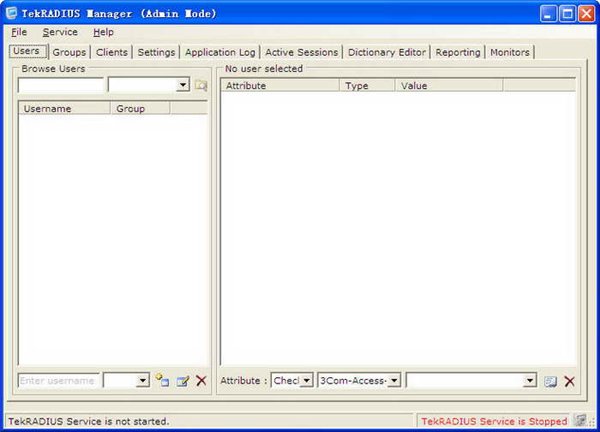Open the Dictionary Editor tab

[387, 52]
